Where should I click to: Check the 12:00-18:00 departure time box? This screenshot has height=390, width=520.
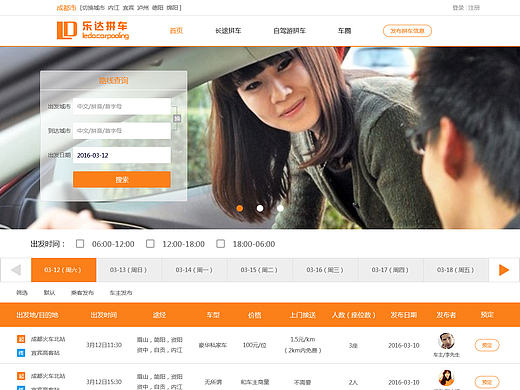coord(150,244)
